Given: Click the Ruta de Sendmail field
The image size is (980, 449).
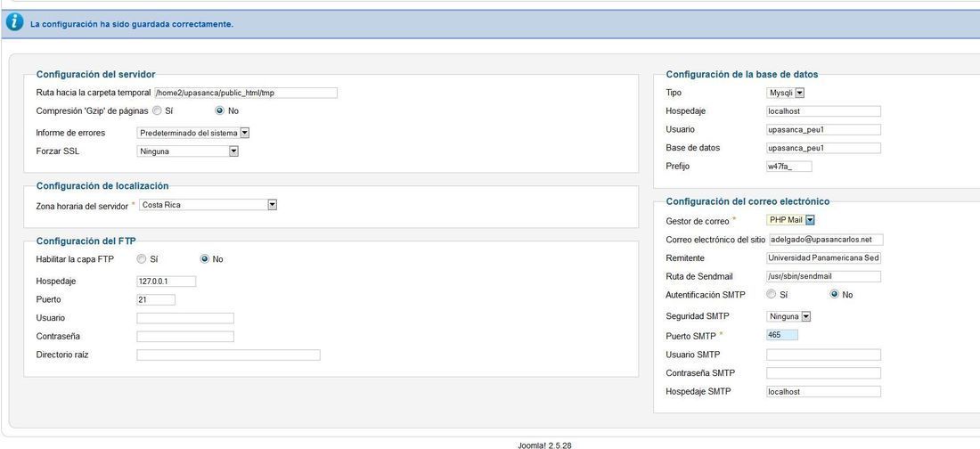Looking at the screenshot, I should 824,276.
